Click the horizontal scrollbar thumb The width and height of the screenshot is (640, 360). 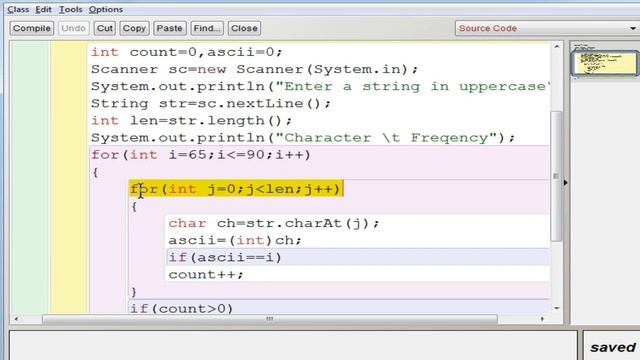pyautogui.click(x=270, y=319)
